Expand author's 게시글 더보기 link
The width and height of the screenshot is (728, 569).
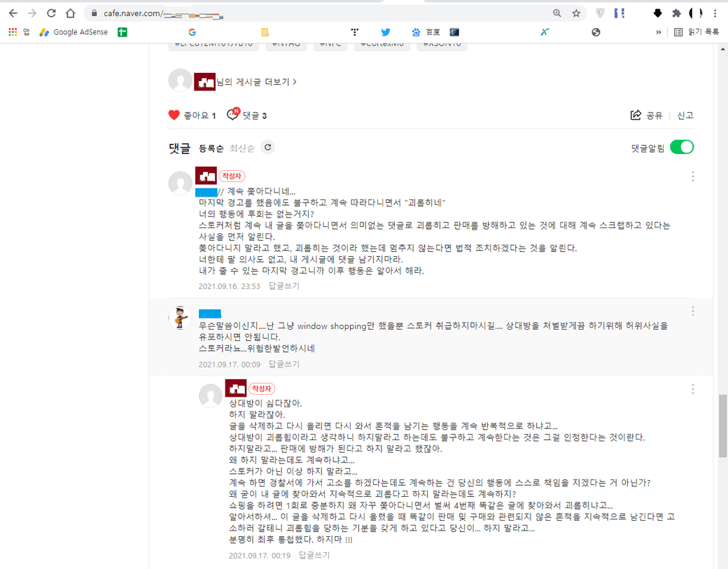[x=256, y=82]
